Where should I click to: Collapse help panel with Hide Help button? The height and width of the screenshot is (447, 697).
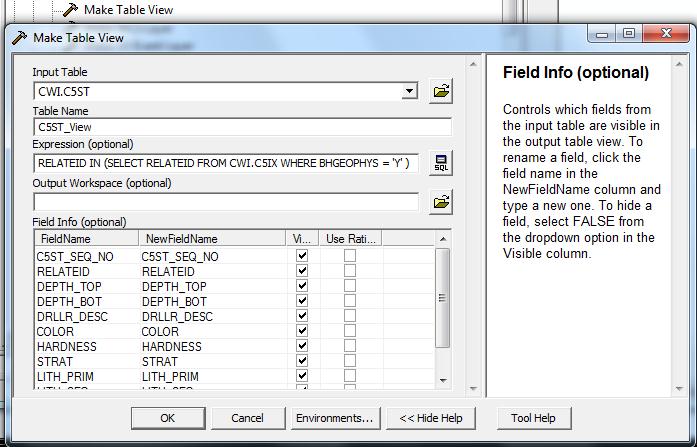tap(431, 418)
